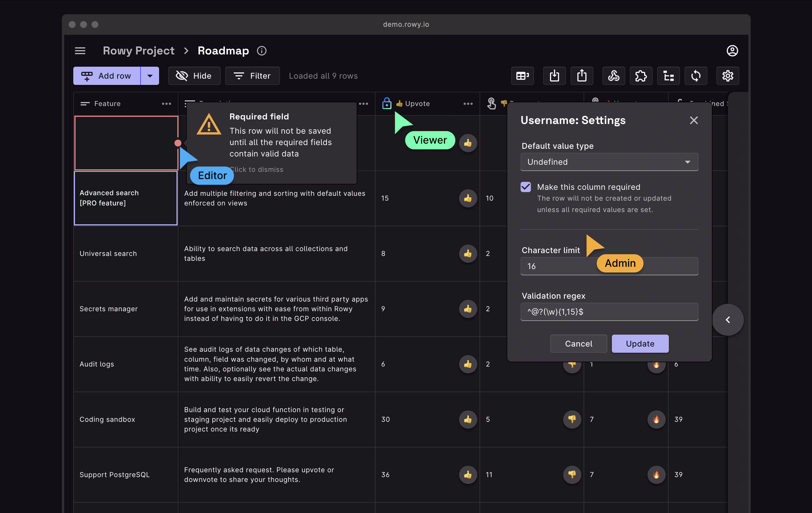Select the Advanced search [PRO feature] cell
This screenshot has height=513, width=812.
[126, 198]
